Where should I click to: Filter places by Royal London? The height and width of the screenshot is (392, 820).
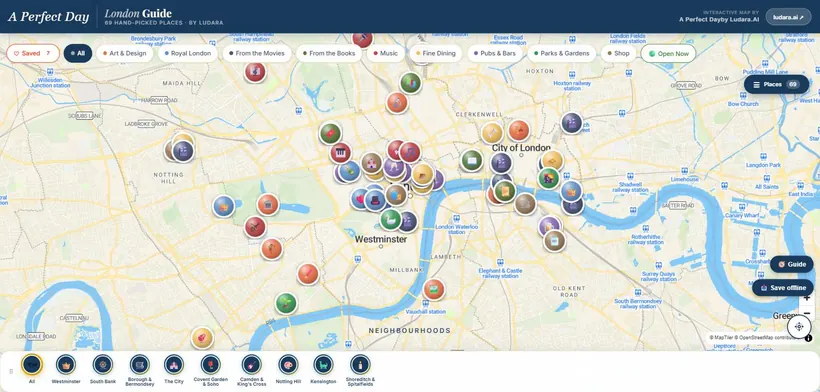pos(188,53)
